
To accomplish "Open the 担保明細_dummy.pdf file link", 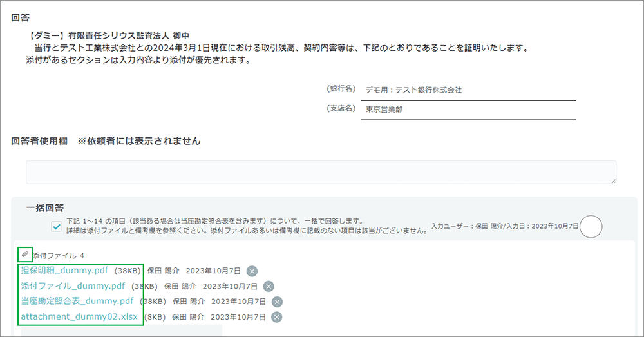I will pos(64,271).
